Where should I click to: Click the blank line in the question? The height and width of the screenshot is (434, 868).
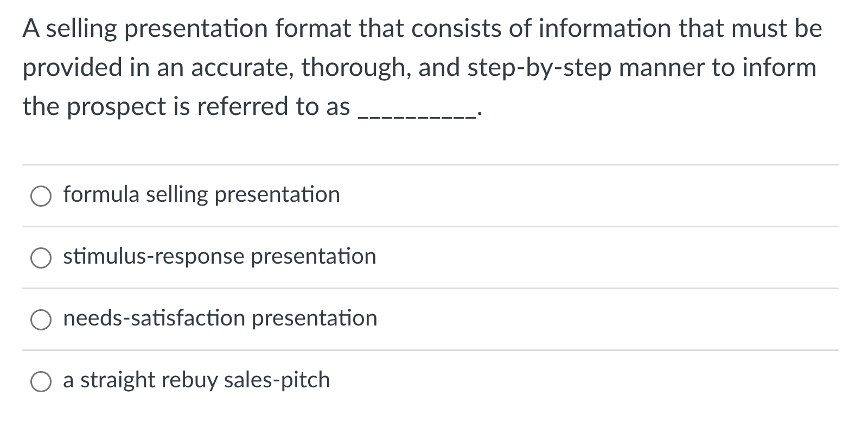(x=418, y=114)
